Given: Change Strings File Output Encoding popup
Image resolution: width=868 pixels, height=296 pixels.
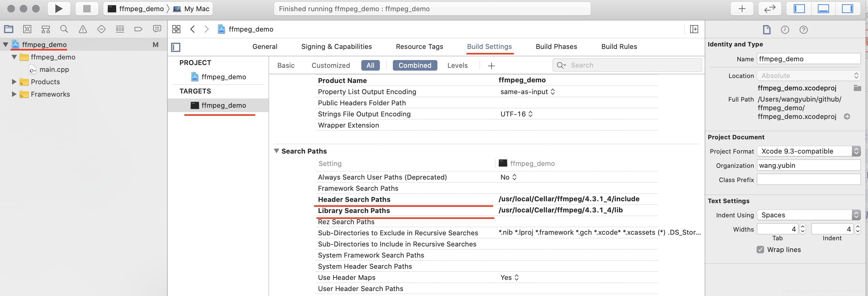Looking at the screenshot, I should pos(516,114).
